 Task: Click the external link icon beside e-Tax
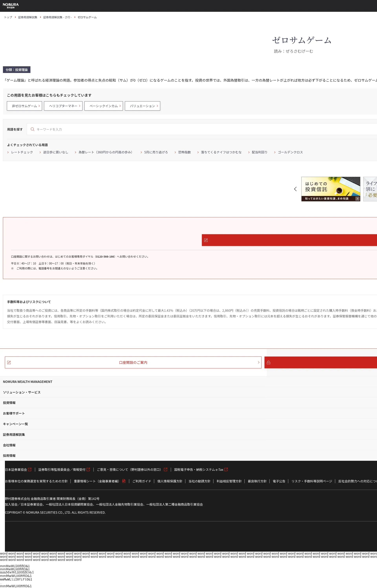[226, 469]
